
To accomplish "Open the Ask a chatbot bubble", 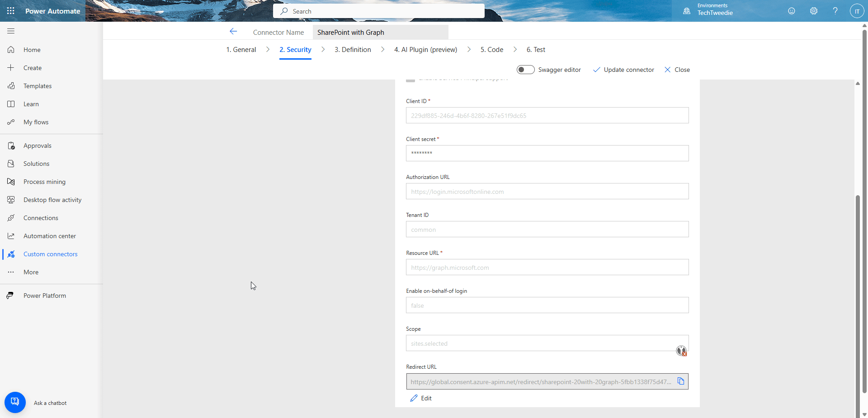I will pos(15,402).
